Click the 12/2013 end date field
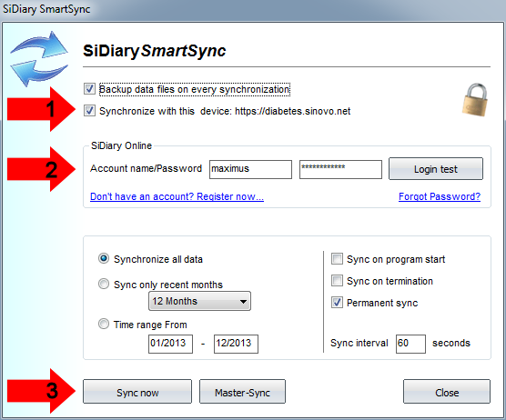 tap(236, 344)
